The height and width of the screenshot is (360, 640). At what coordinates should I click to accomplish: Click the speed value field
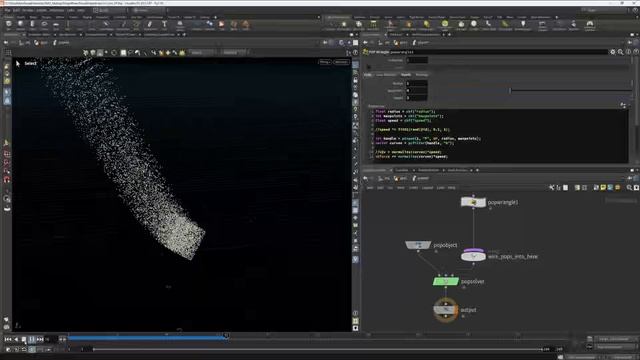coord(417,98)
